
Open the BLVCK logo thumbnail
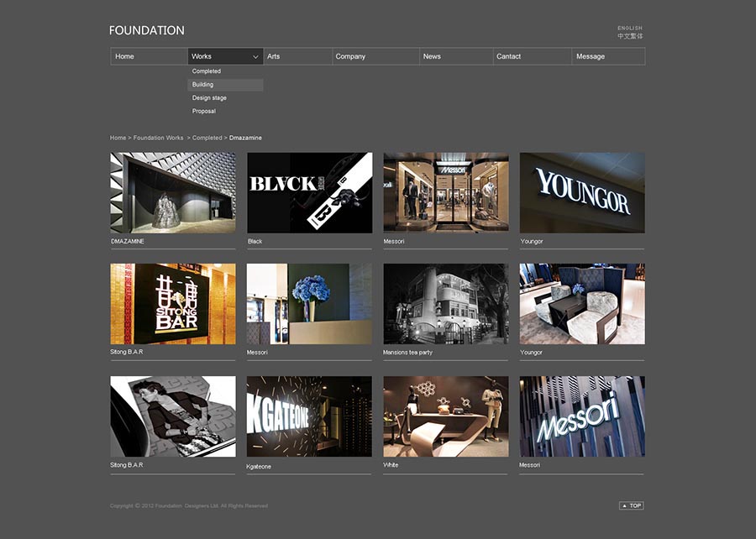pyautogui.click(x=309, y=192)
